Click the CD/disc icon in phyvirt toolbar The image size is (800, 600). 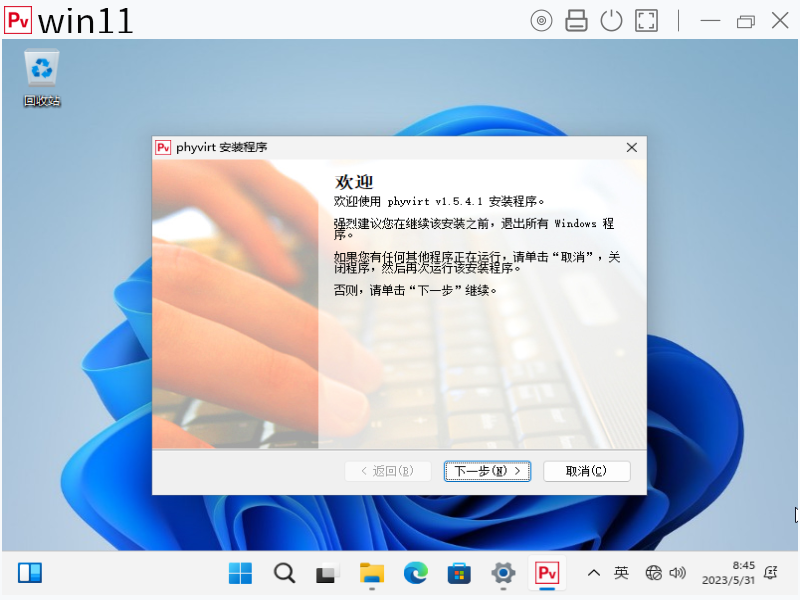pos(541,21)
